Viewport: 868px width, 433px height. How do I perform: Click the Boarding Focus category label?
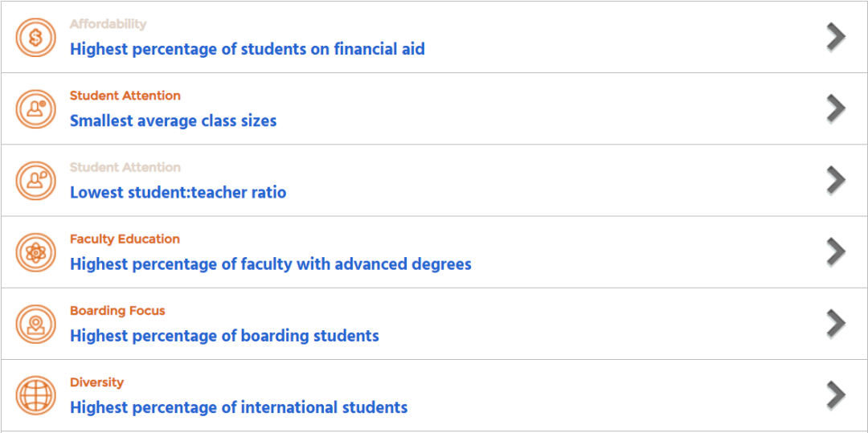117,310
